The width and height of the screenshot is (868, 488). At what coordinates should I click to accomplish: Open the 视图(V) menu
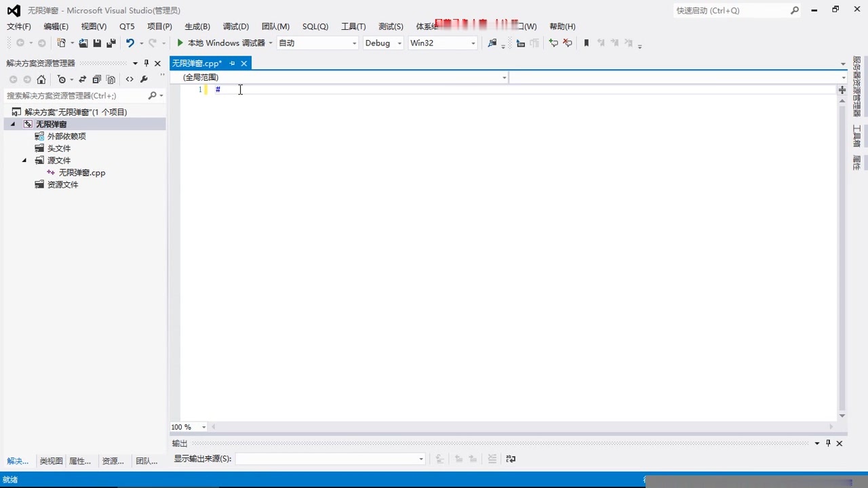click(x=94, y=26)
